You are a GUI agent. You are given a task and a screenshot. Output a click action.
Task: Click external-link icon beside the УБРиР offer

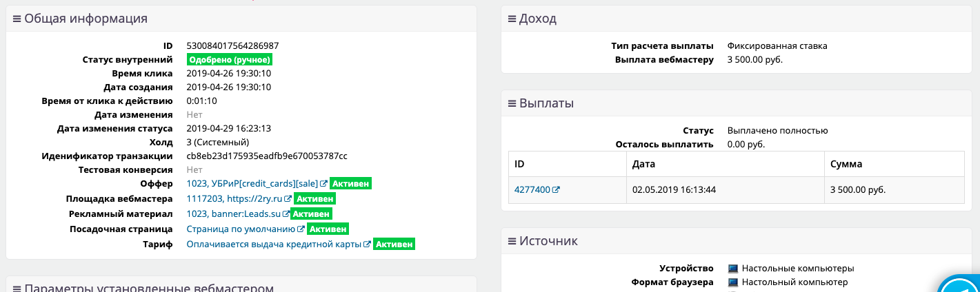(x=323, y=184)
